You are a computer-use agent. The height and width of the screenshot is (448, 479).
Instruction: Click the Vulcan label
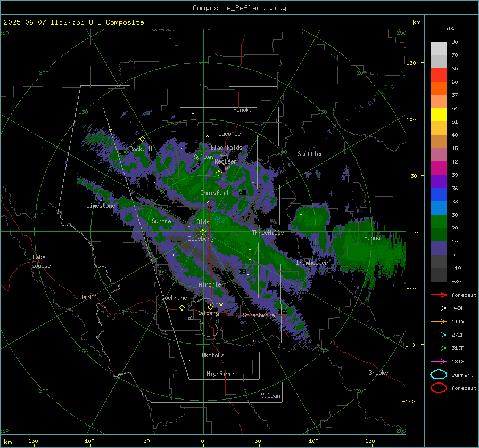(271, 396)
